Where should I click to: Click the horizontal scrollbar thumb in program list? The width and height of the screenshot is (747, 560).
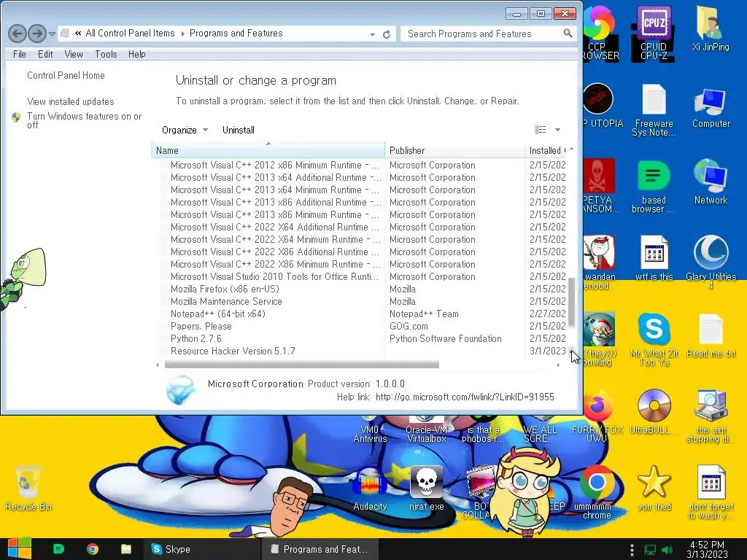point(301,365)
